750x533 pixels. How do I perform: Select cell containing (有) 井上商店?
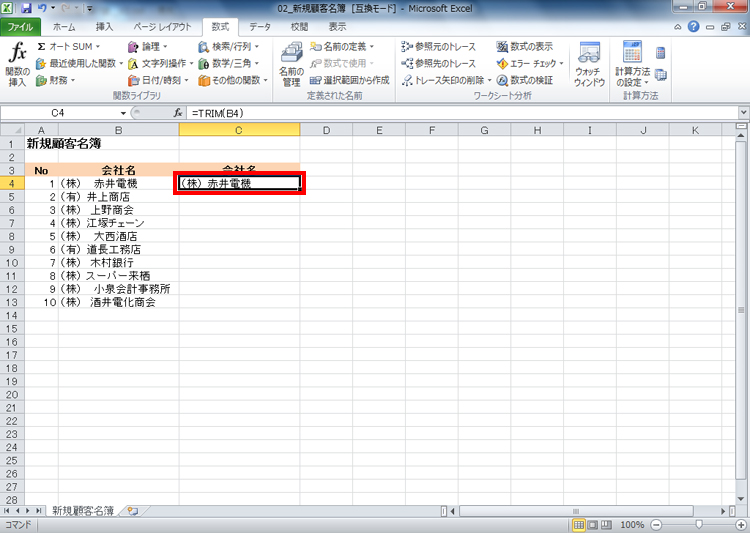click(x=119, y=197)
